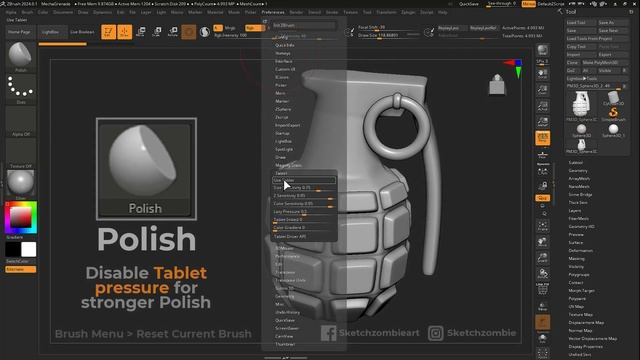The height and width of the screenshot is (360, 640).
Task: Expand the Subtool section in Tool palette
Action: click(x=576, y=162)
